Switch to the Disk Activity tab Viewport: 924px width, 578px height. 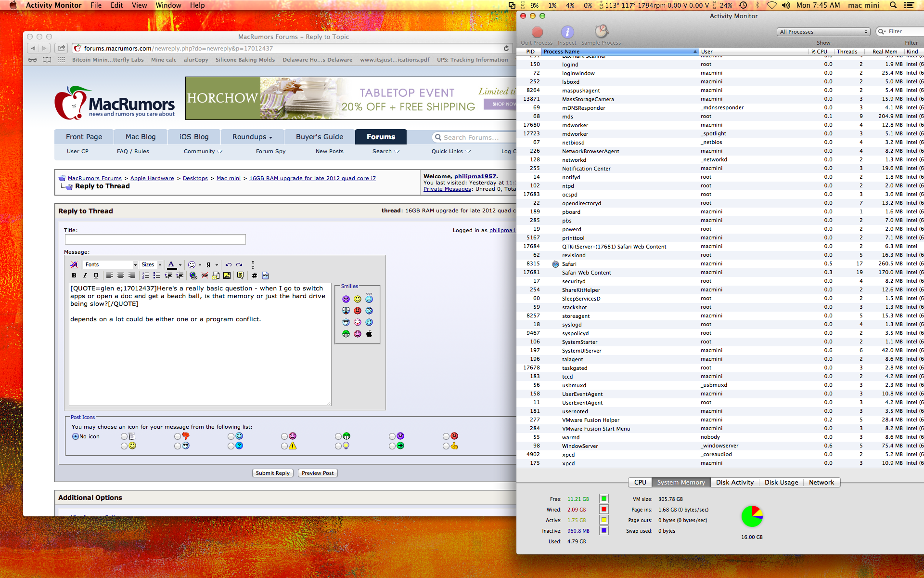[734, 482]
